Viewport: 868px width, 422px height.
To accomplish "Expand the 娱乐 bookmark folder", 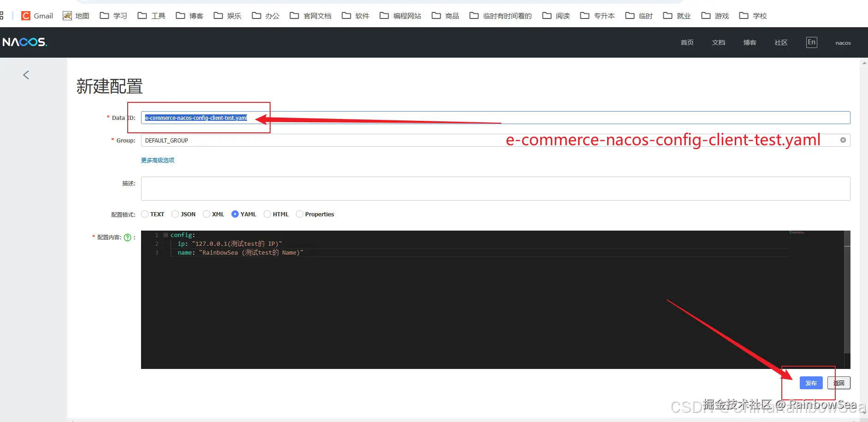I will click(x=228, y=16).
